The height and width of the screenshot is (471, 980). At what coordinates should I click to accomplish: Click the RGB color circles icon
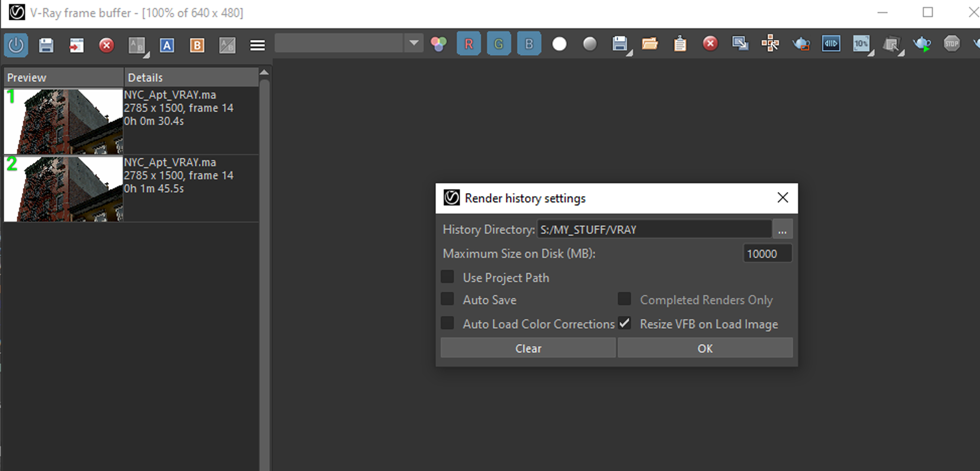tap(438, 44)
